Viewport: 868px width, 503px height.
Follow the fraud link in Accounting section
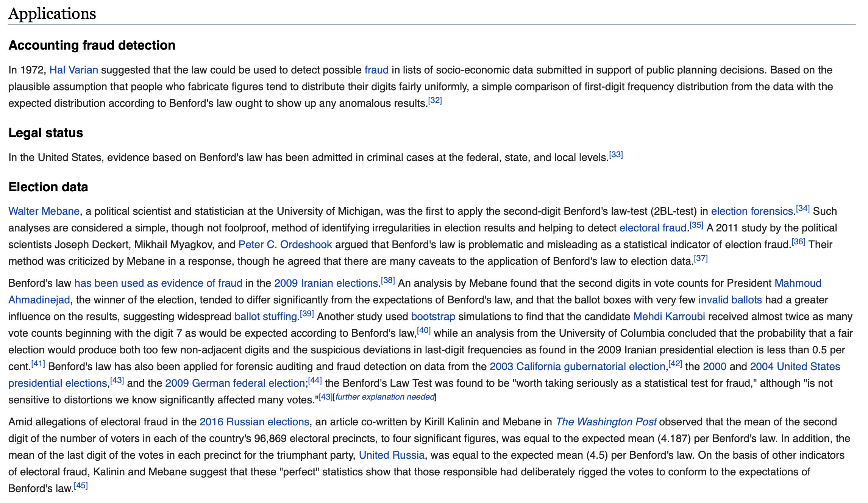(x=376, y=70)
